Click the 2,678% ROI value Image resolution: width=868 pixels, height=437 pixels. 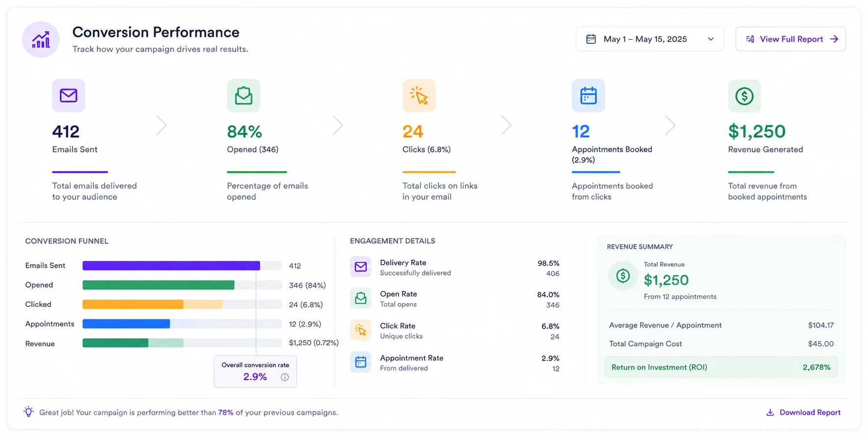point(816,367)
